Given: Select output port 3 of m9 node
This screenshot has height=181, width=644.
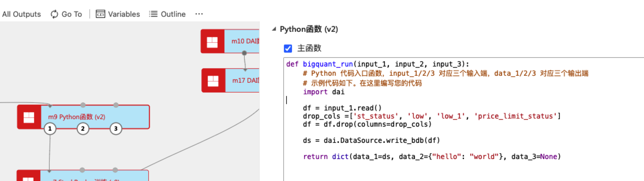Looking at the screenshot, I should click(116, 129).
